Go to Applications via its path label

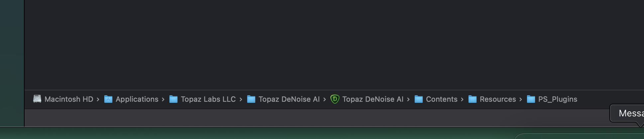pos(137,99)
